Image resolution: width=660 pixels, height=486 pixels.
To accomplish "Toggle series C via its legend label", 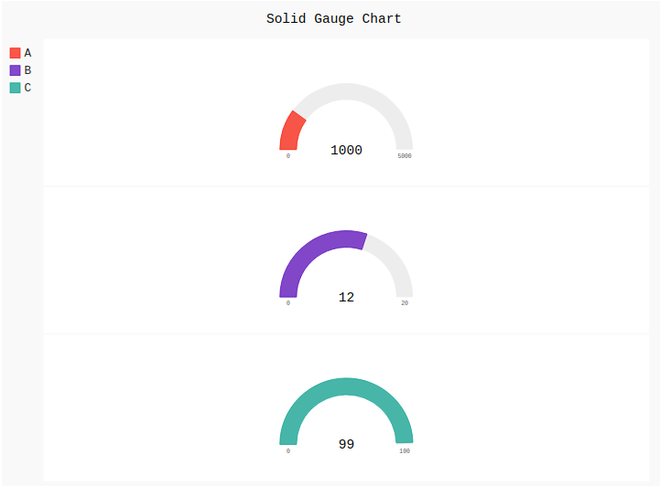I will click(28, 88).
